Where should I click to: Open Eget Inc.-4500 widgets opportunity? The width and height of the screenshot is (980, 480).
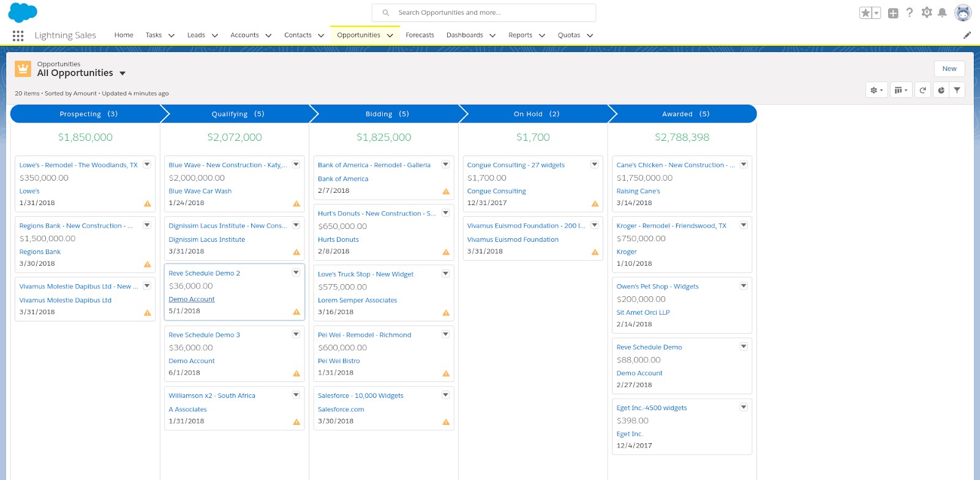point(652,408)
